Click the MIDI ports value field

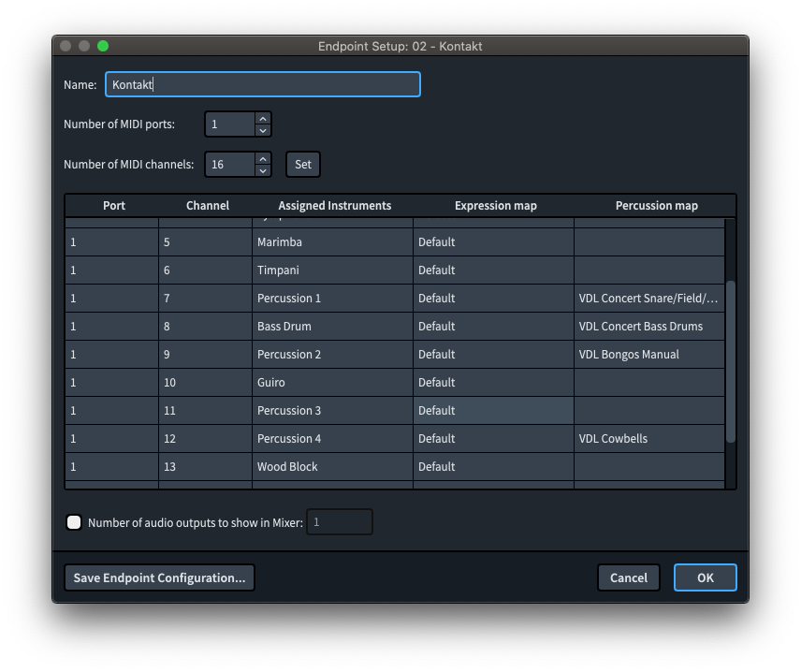click(x=230, y=124)
